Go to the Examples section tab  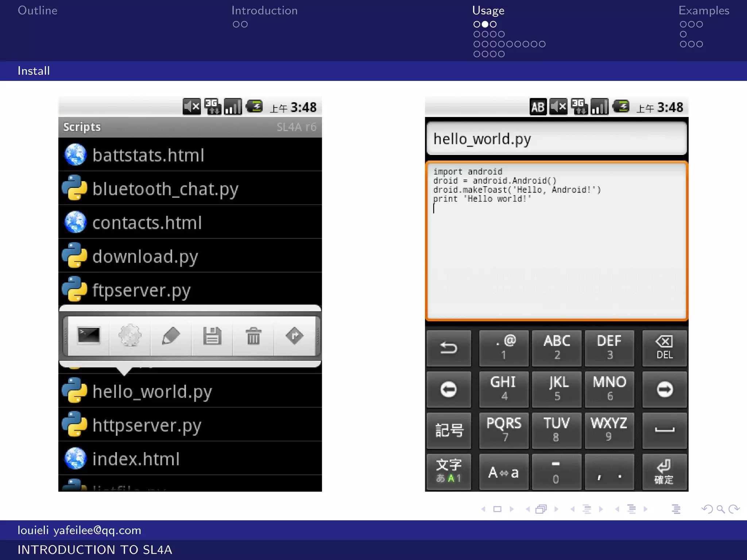pos(704,11)
